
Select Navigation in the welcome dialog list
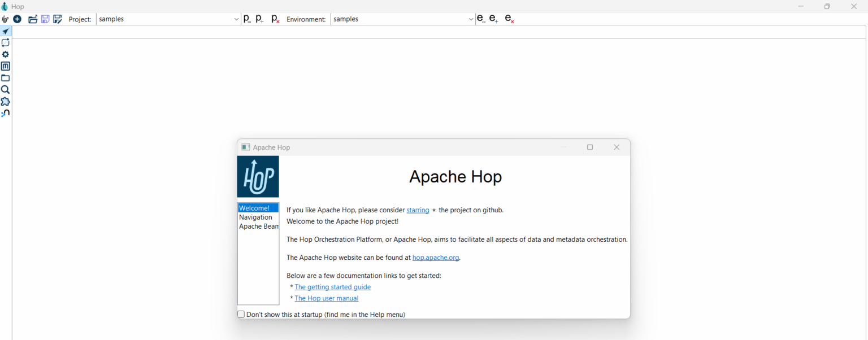(x=255, y=217)
